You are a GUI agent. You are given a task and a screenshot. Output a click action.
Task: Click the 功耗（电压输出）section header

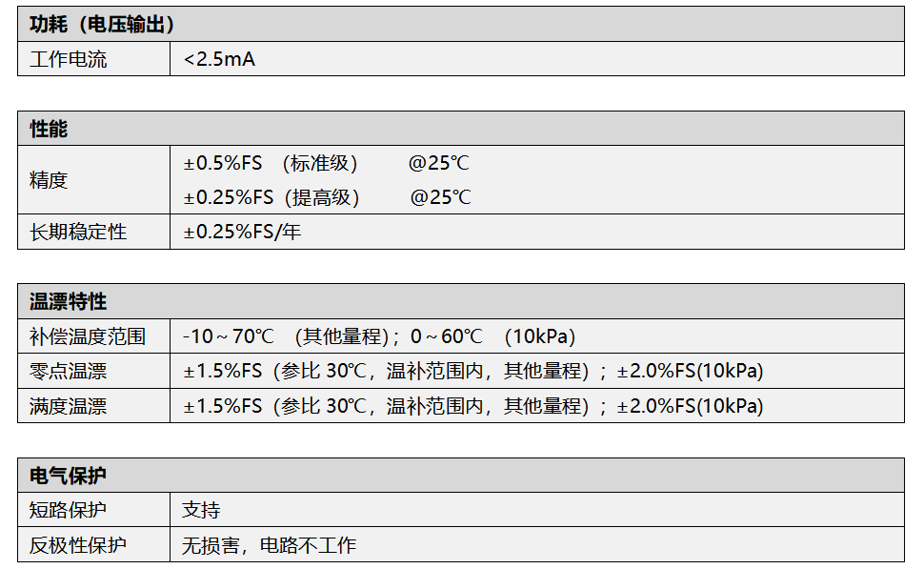tap(102, 25)
